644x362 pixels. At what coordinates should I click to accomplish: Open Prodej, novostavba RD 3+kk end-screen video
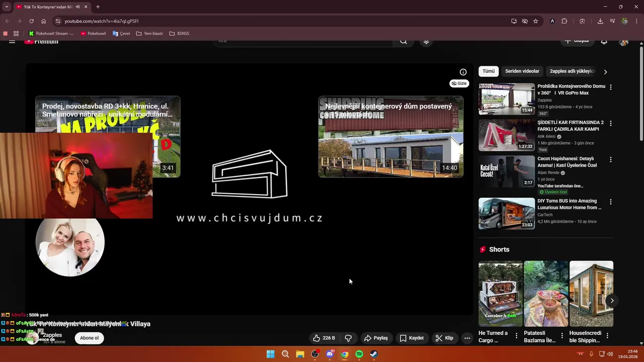pyautogui.click(x=108, y=115)
